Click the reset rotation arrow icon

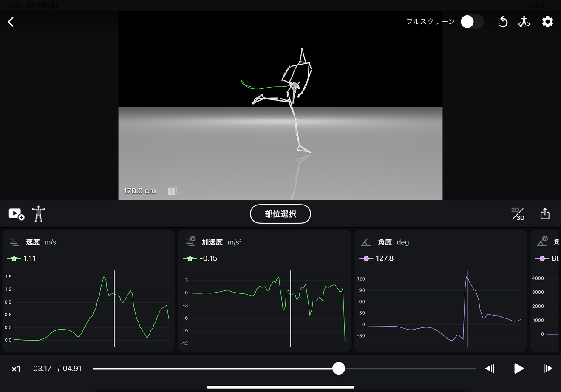point(503,22)
